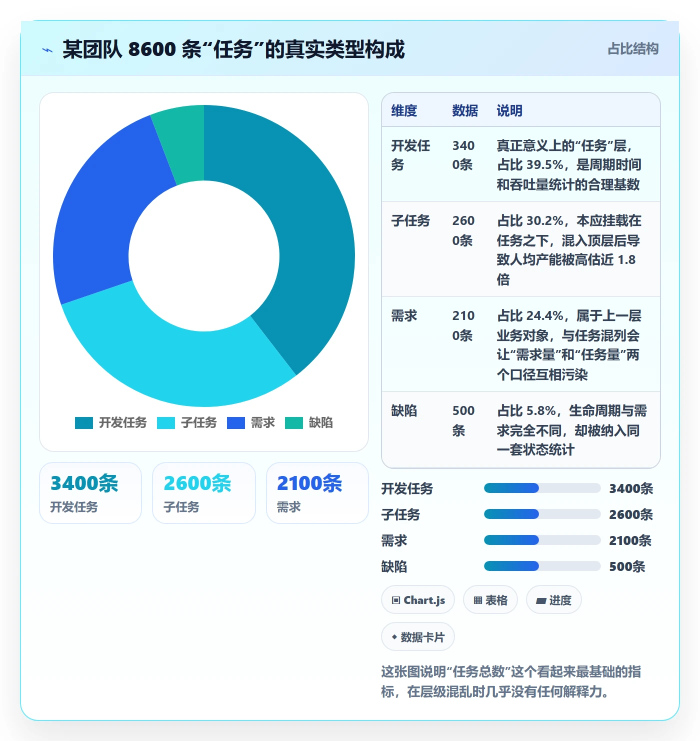Click the title "某团队 8600 条任务的真实类型构成"

tap(233, 49)
